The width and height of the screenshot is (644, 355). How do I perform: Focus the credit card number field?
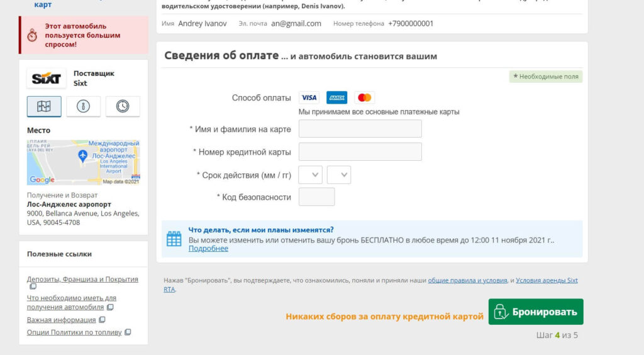click(360, 151)
